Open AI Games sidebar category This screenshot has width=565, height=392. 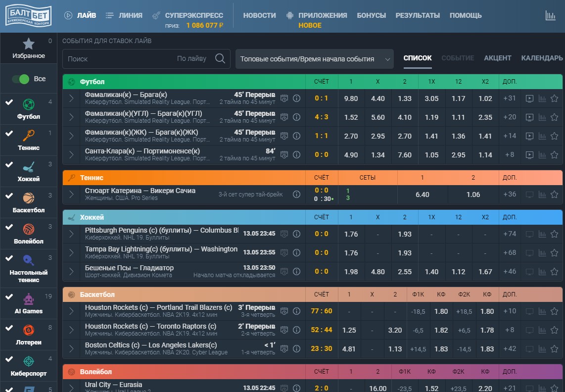click(29, 303)
